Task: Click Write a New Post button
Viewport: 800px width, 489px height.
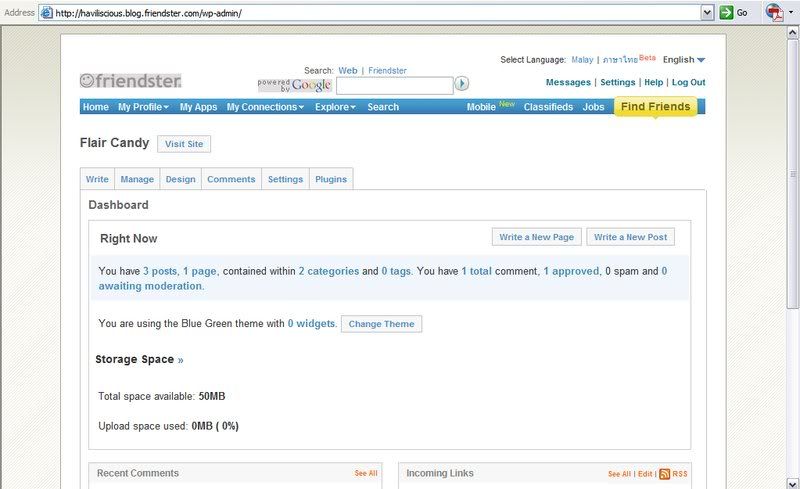Action: pyautogui.click(x=630, y=237)
